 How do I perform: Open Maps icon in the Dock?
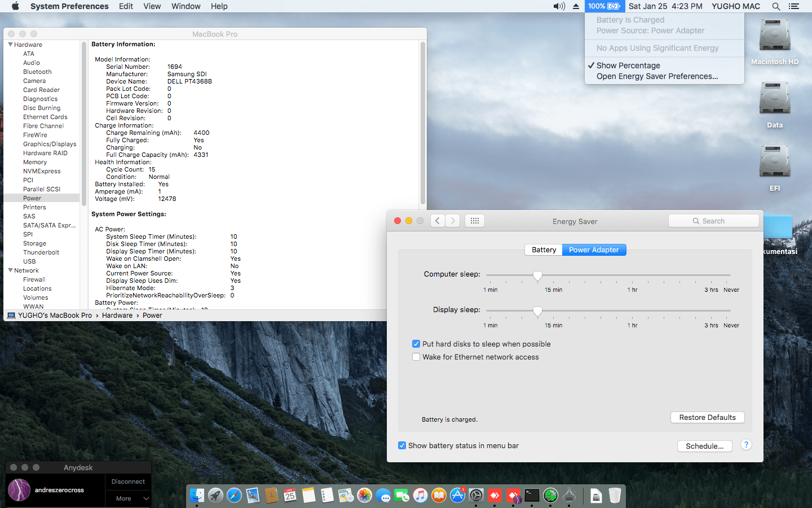coord(346,495)
